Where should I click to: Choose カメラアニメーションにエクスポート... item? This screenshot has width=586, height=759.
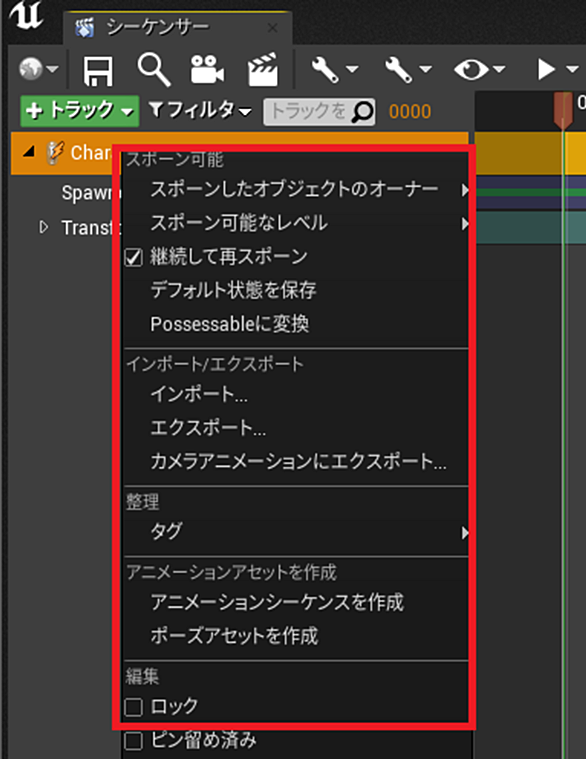click(296, 462)
